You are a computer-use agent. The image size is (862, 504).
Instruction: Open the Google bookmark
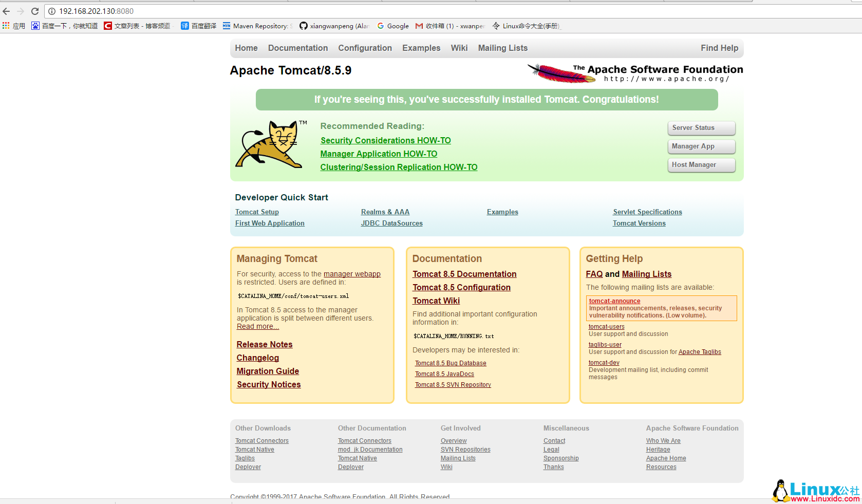393,26
